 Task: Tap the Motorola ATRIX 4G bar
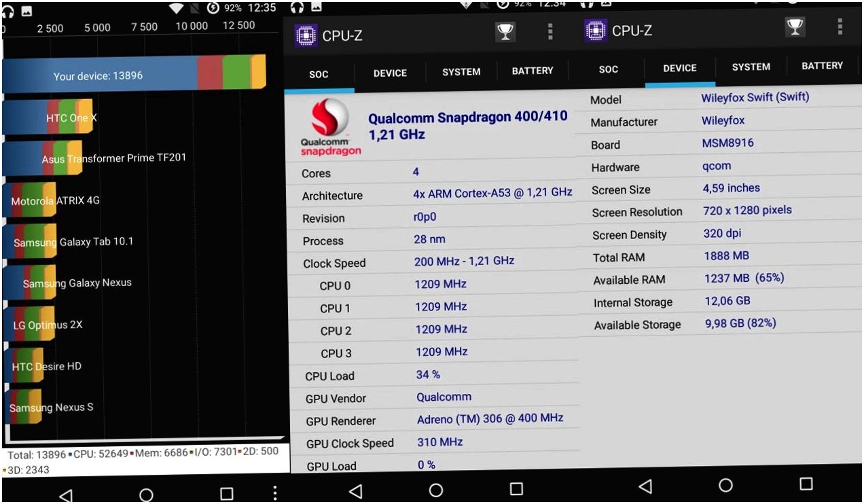pos(29,200)
